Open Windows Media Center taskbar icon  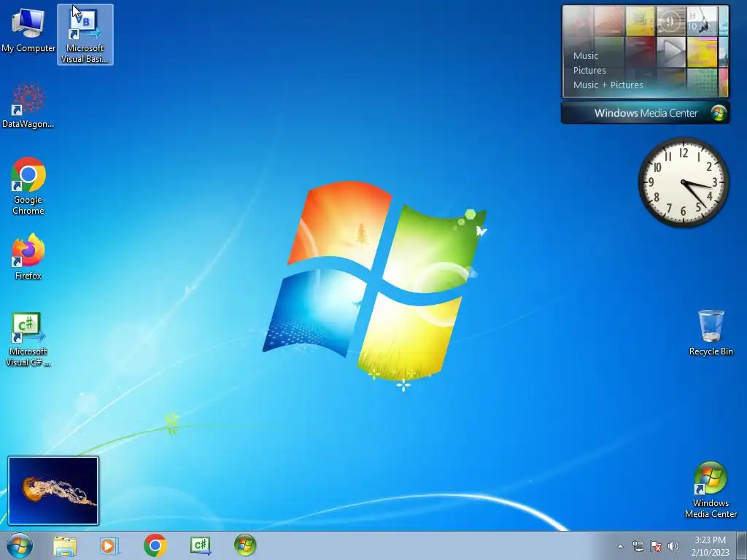[x=245, y=545]
